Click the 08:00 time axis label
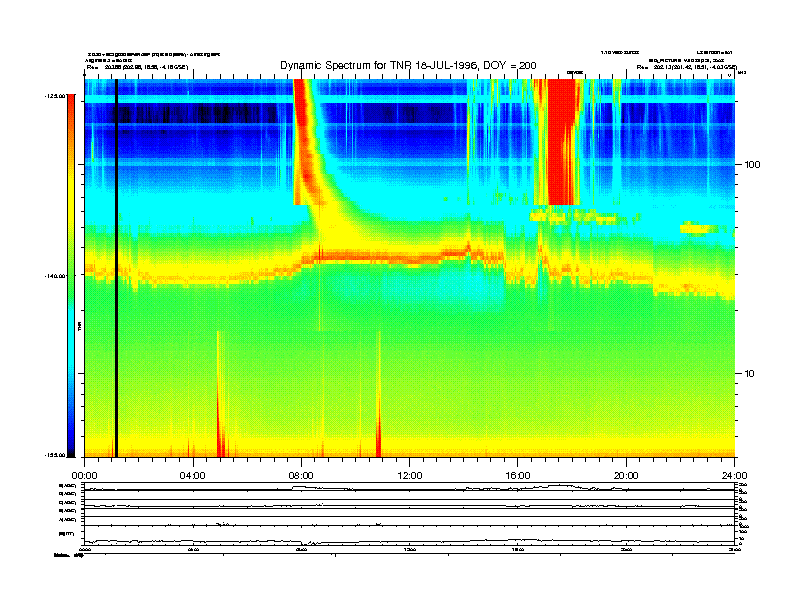The width and height of the screenshot is (792, 612). (x=301, y=476)
